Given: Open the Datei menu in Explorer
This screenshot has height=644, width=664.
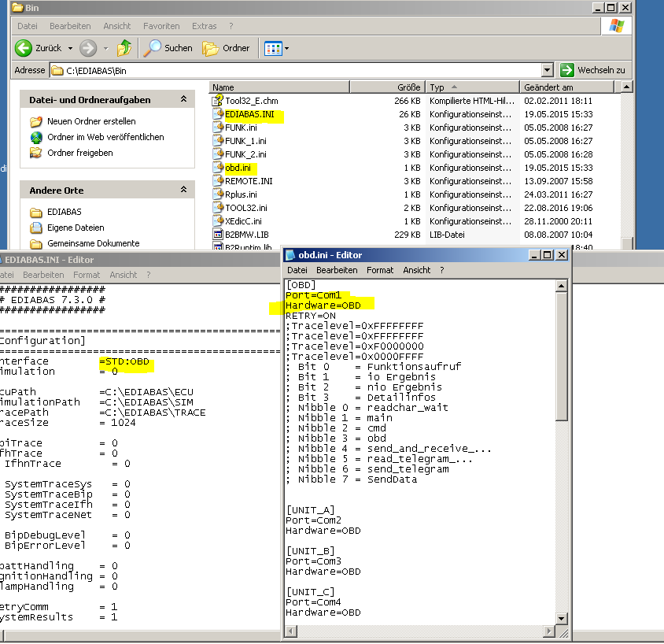Looking at the screenshot, I should click(x=28, y=26).
